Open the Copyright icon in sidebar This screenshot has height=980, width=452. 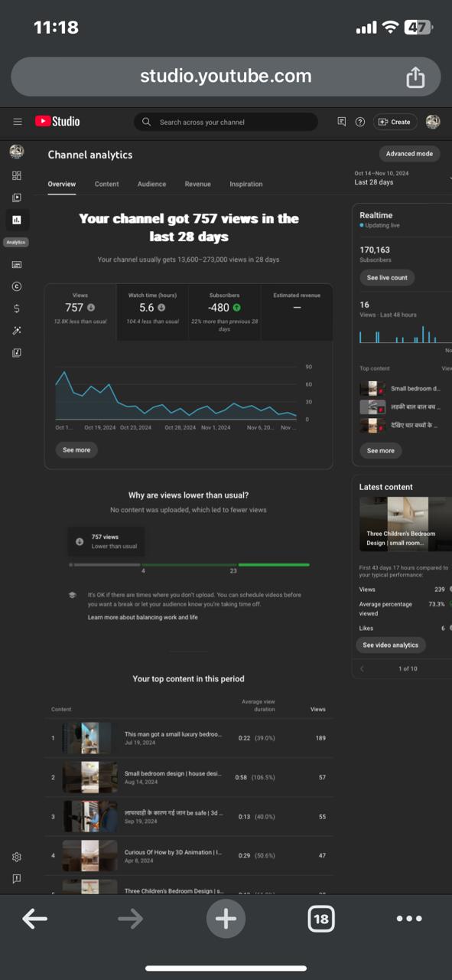(17, 286)
